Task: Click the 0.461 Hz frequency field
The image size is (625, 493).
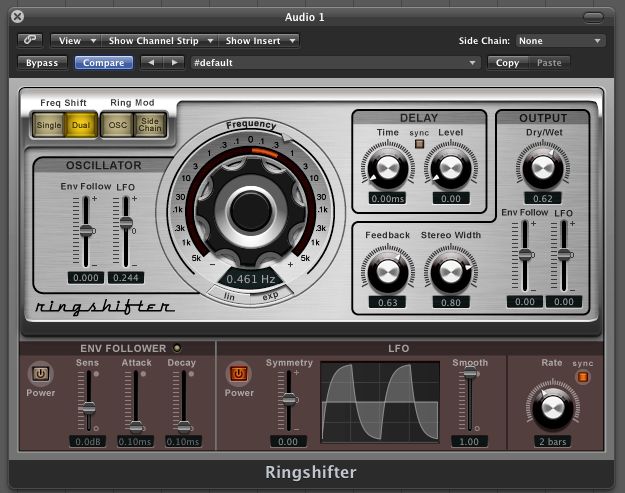Action: pyautogui.click(x=251, y=279)
